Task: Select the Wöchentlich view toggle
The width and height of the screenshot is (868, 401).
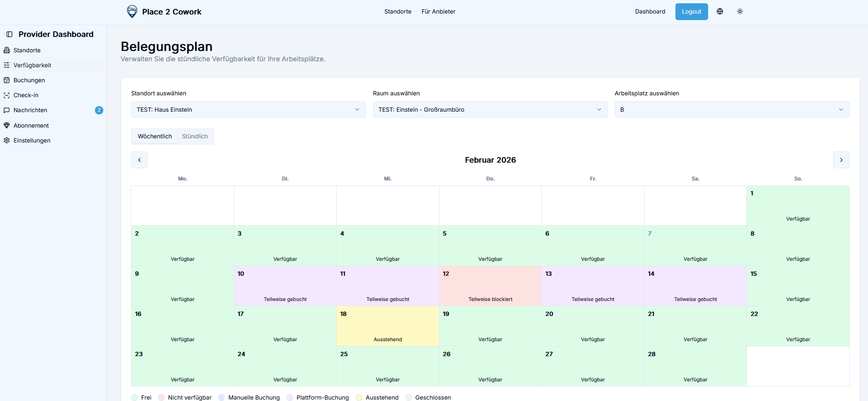Action: pos(155,136)
